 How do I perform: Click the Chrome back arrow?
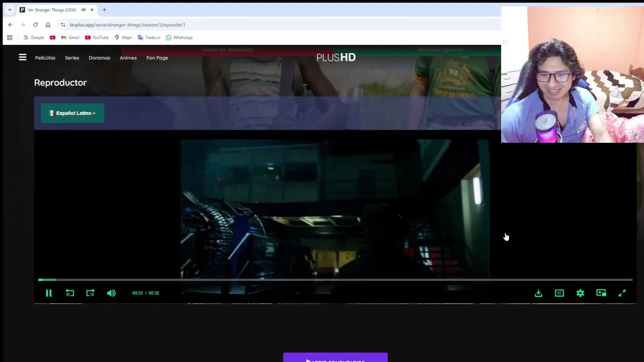pos(11,25)
